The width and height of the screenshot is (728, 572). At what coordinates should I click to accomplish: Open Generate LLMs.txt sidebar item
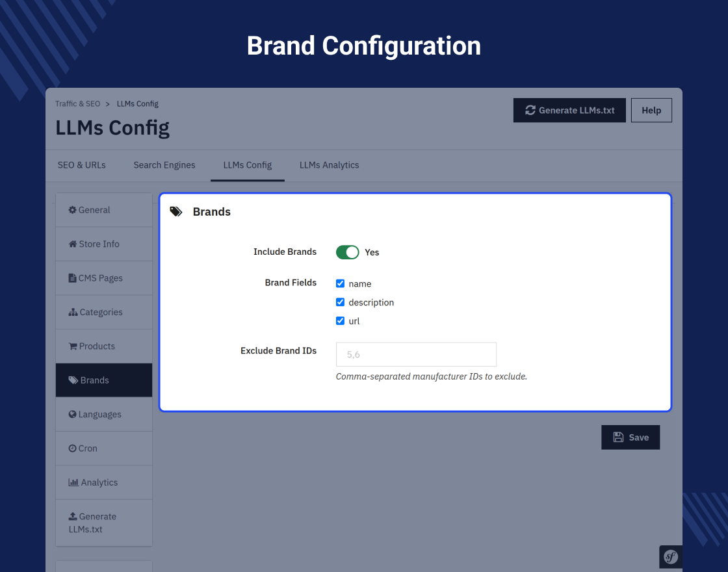click(104, 523)
